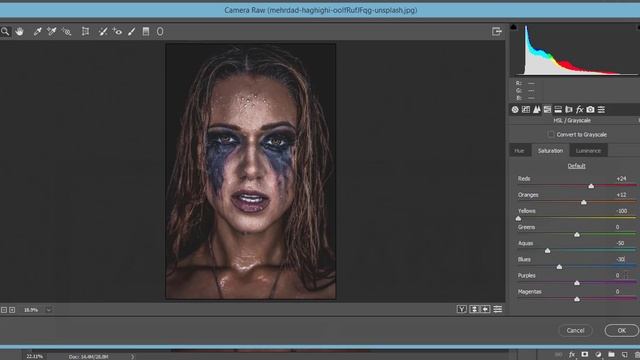This screenshot has height=360, width=640.
Task: Open the Basic panel tab icon
Action: pyautogui.click(x=515, y=109)
